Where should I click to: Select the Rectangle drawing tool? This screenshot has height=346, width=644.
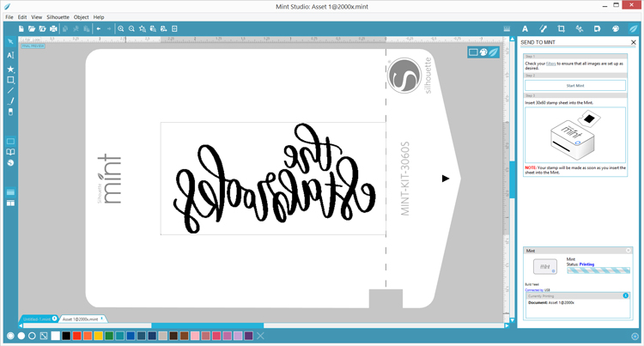pyautogui.click(x=10, y=80)
